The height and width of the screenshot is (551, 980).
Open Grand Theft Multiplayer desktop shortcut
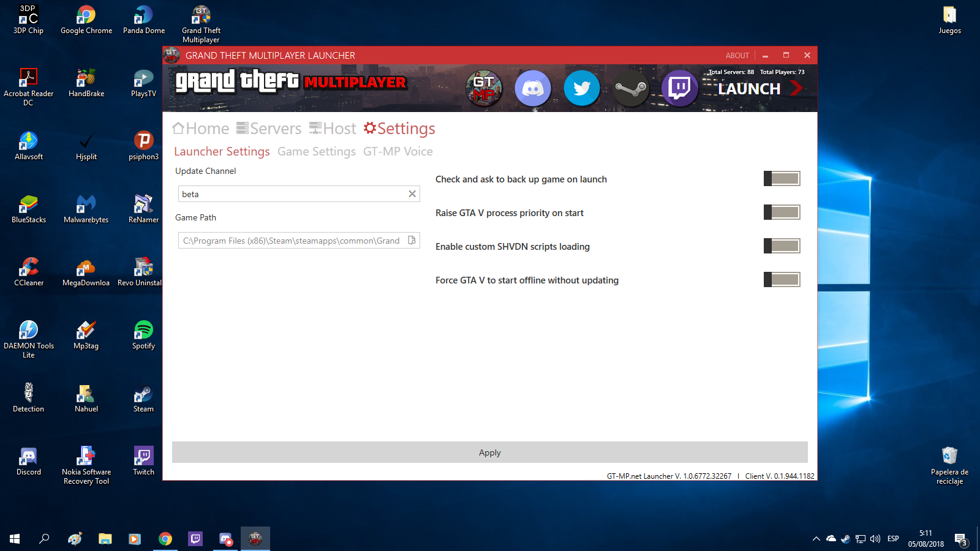tap(201, 24)
